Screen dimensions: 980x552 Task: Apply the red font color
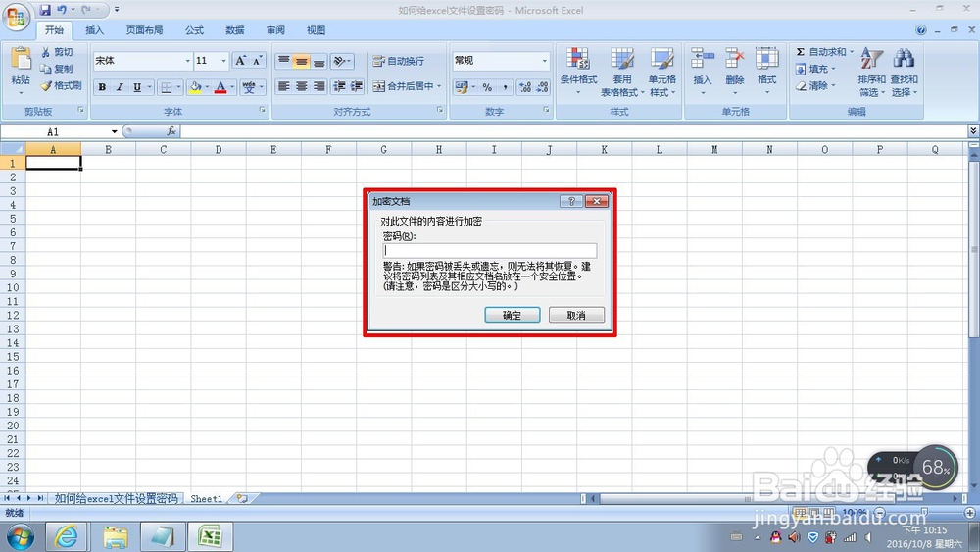click(x=220, y=87)
